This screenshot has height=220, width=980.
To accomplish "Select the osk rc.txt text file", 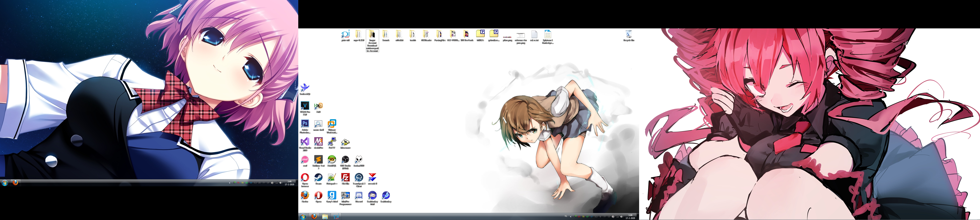I will pyautogui.click(x=534, y=35).
